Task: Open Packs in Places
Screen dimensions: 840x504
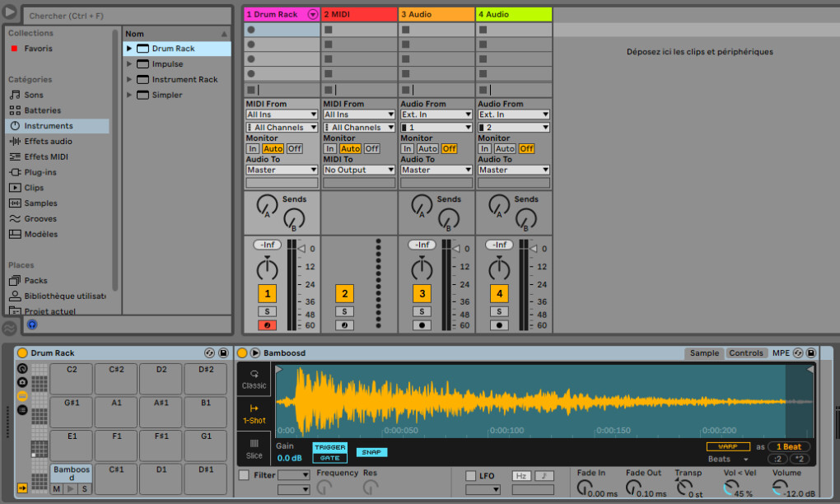Action: click(x=35, y=281)
